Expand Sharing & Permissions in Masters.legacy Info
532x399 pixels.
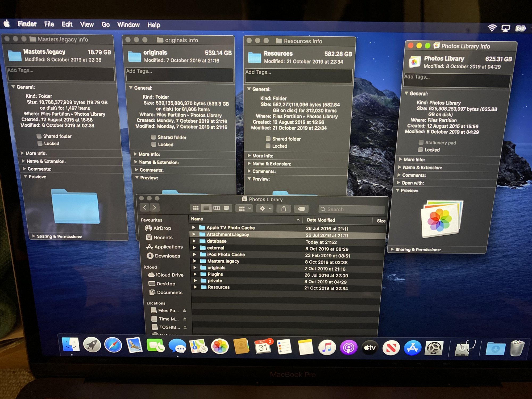(x=34, y=236)
